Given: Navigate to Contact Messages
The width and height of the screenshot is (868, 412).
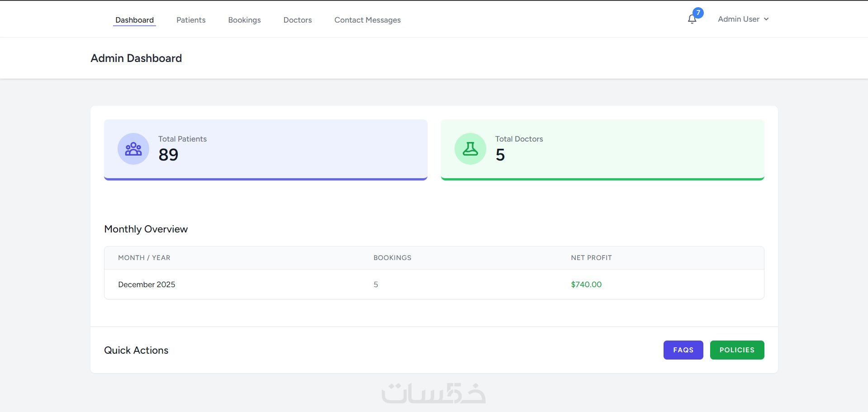Looking at the screenshot, I should 367,20.
